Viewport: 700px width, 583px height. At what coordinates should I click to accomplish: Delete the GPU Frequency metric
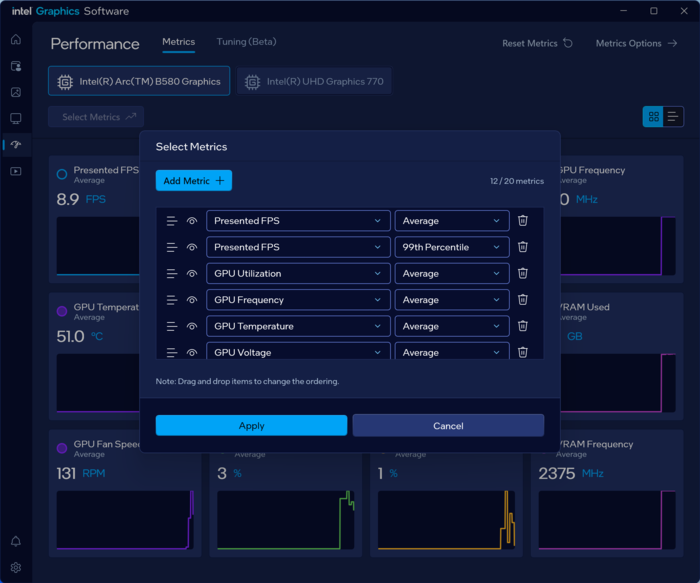coord(523,300)
